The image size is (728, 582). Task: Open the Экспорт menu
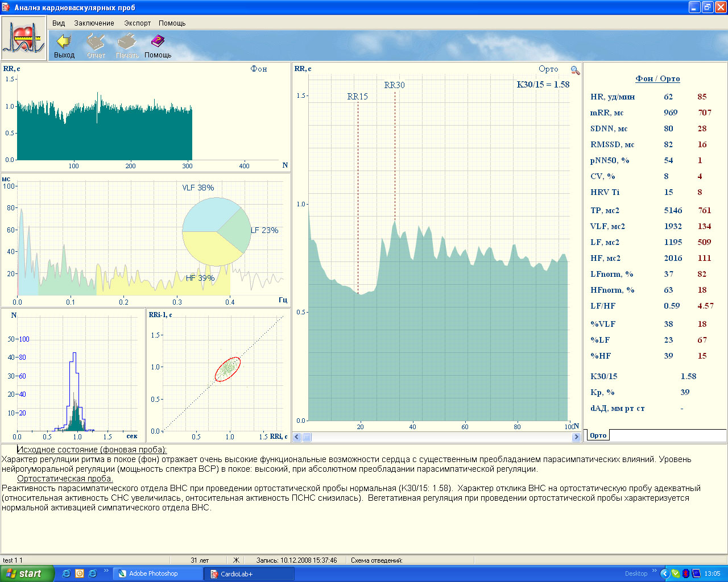138,23
